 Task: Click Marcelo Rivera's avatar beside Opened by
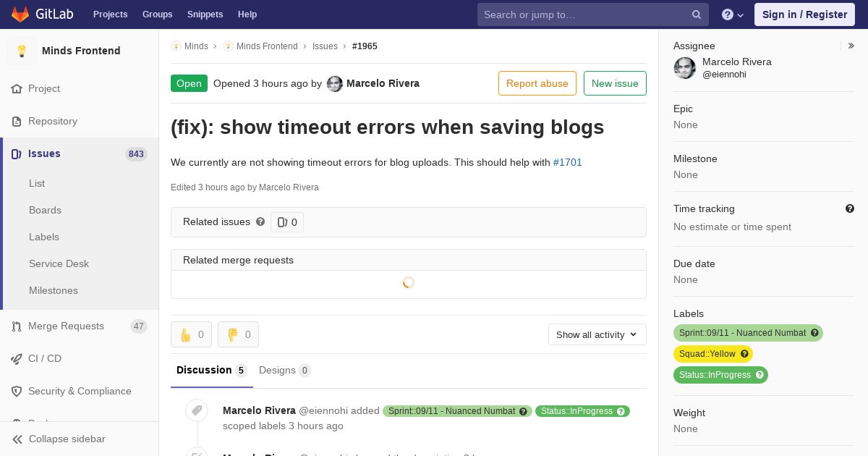335,84
